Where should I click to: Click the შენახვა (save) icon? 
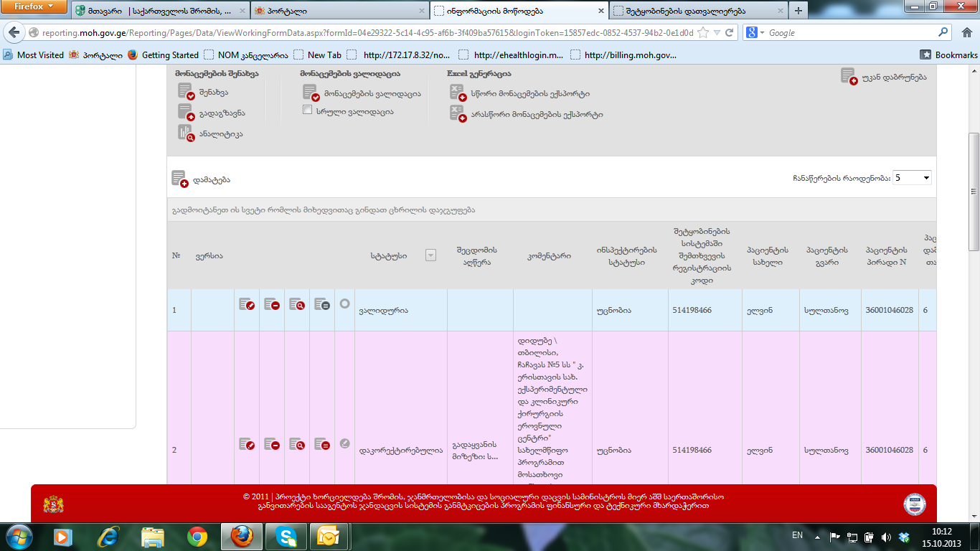[186, 92]
